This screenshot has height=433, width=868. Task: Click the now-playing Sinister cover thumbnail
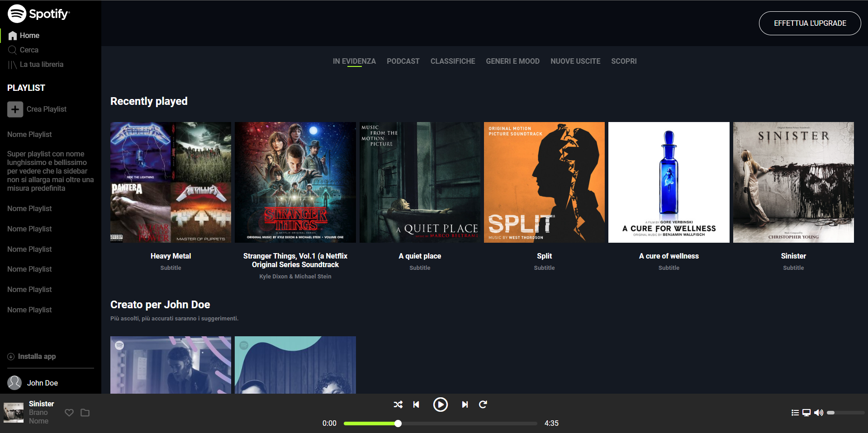click(x=14, y=412)
